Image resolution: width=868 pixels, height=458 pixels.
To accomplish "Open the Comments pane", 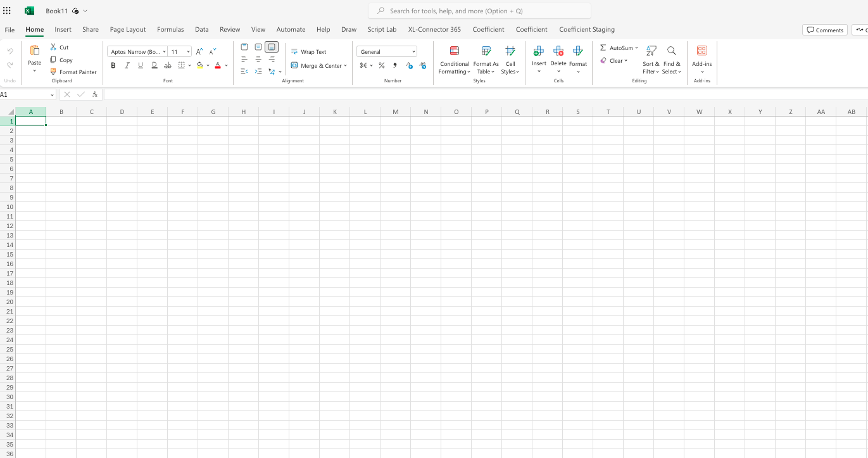I will coord(825,30).
